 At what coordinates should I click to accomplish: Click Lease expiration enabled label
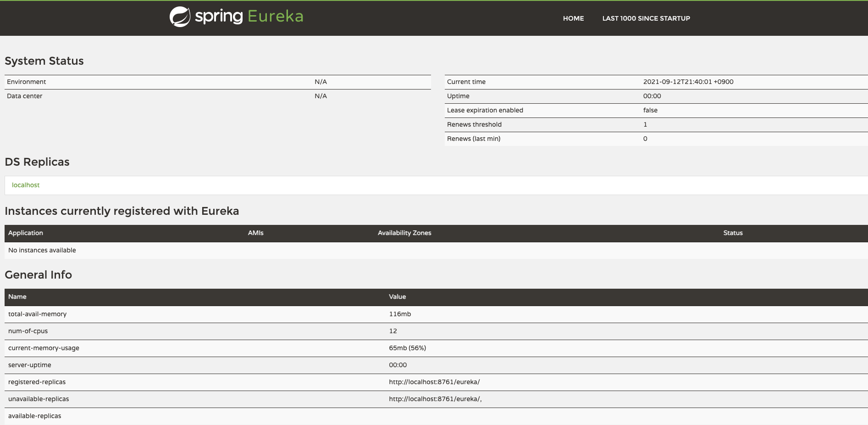[485, 110]
